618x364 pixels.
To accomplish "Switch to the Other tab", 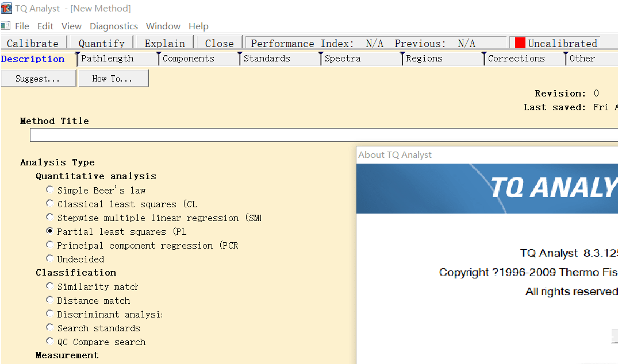I will tap(582, 59).
